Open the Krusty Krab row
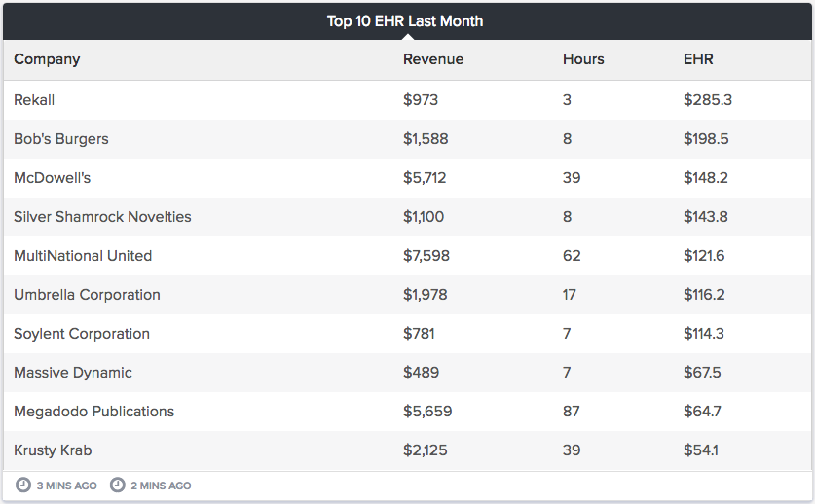Image resolution: width=815 pixels, height=504 pixels. click(53, 450)
